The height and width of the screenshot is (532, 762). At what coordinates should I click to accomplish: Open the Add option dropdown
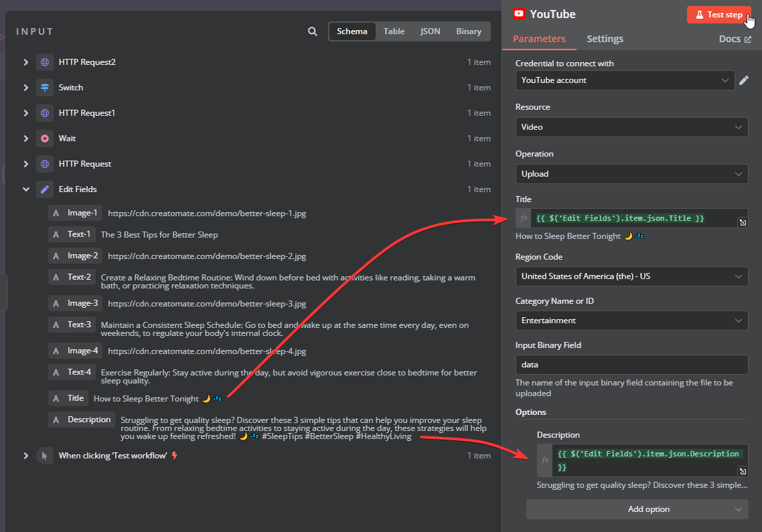(x=637, y=509)
